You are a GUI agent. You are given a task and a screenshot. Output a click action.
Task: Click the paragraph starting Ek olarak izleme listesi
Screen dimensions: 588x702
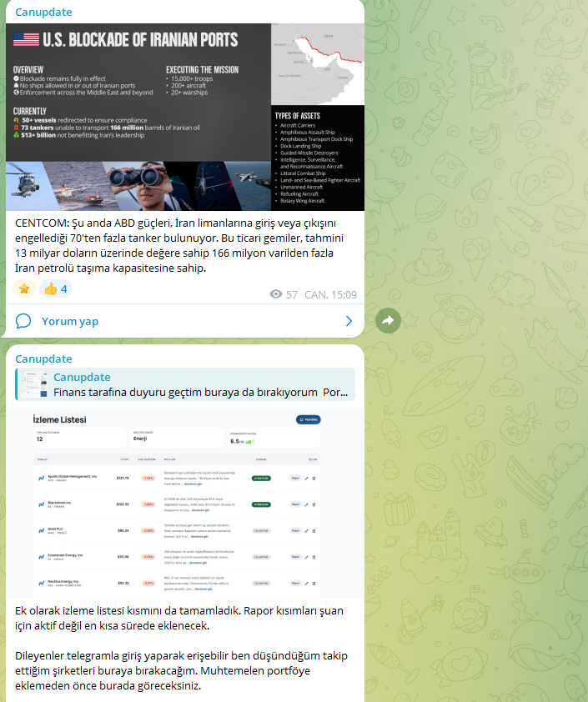[x=179, y=618]
